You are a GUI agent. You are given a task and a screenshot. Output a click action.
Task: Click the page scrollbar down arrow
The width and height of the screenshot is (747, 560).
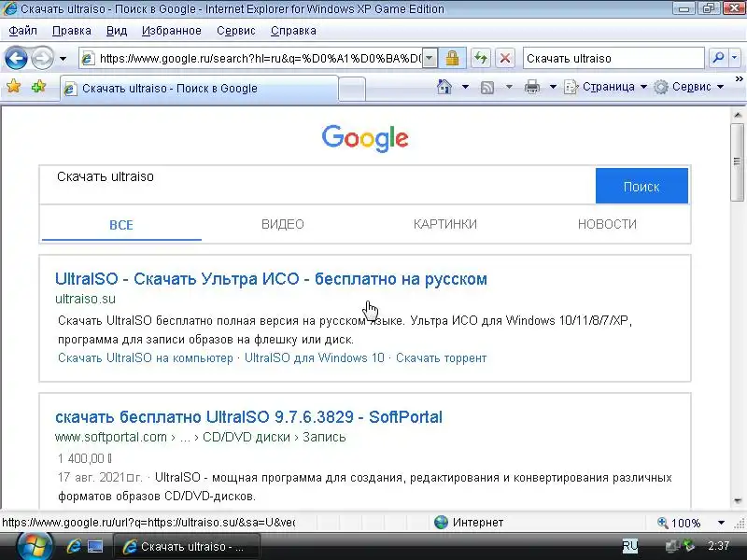click(738, 501)
